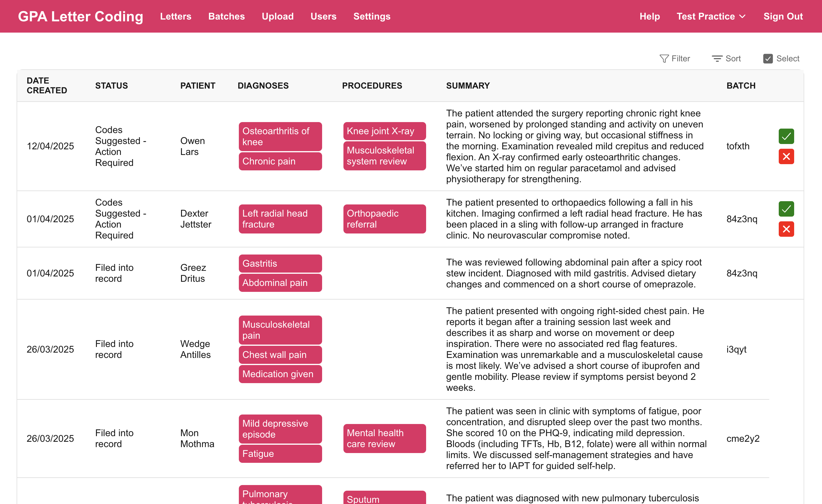
Task: Click the Osteoarthritis of knee diagnosis tag
Action: coord(280,136)
